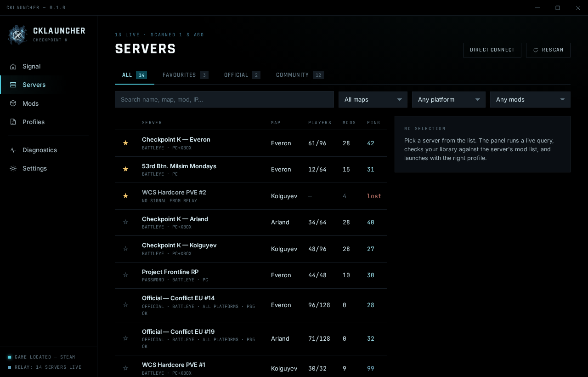Image resolution: width=588 pixels, height=377 pixels.
Task: Unfavourite WCS Hardcore PVE #2 star
Action: coord(125,196)
